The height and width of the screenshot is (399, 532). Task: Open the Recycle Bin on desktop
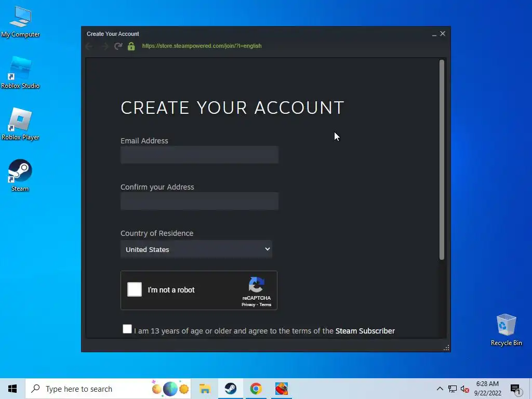[506, 330]
